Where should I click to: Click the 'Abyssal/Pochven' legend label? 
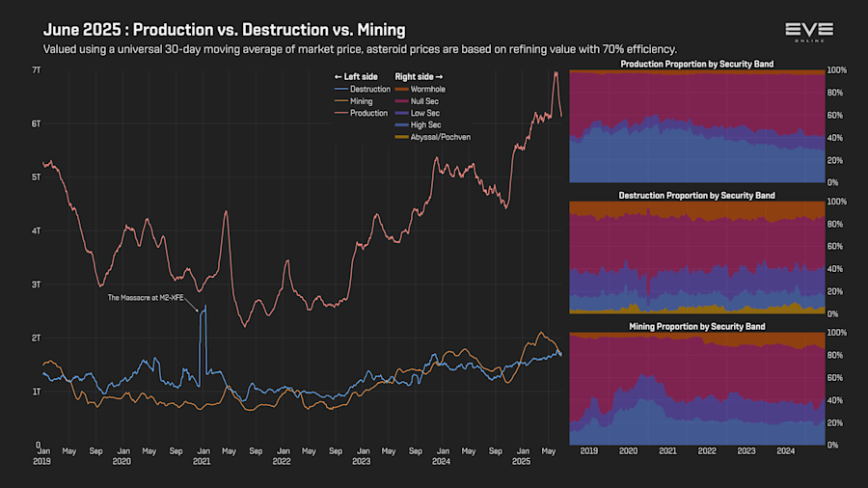(441, 137)
